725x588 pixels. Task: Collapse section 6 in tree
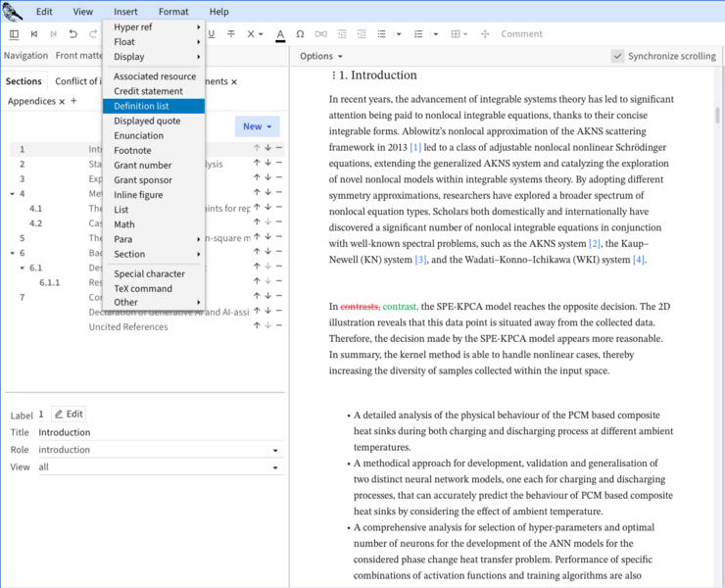click(13, 253)
